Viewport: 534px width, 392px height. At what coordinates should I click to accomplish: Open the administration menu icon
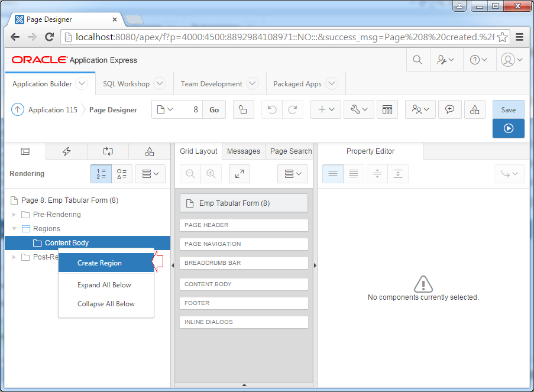click(445, 60)
